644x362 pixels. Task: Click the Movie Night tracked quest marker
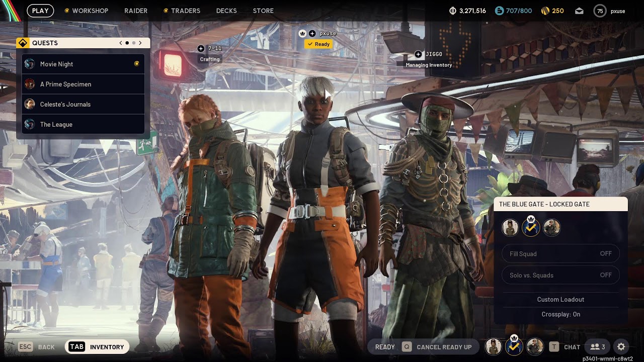[x=136, y=64]
